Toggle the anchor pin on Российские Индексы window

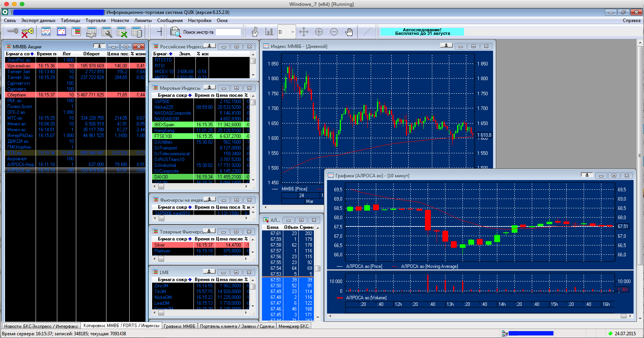(209, 46)
